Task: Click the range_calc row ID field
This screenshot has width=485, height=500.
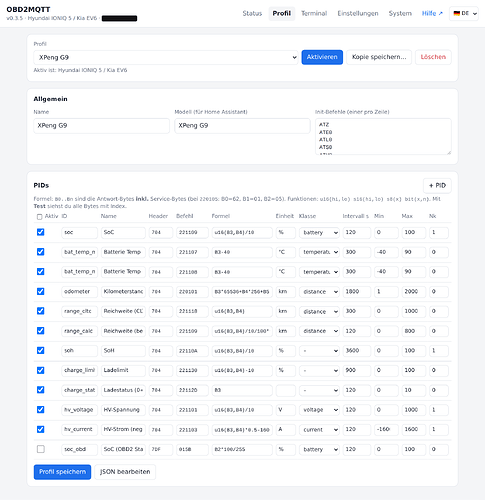Action: pyautogui.click(x=79, y=331)
